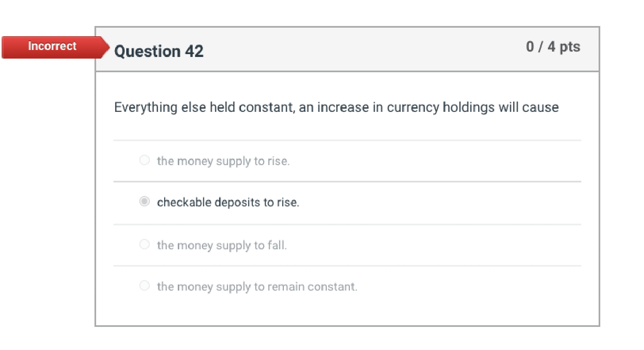
Task: Click 'the money supply to remain constant' answer text
Action: click(257, 286)
